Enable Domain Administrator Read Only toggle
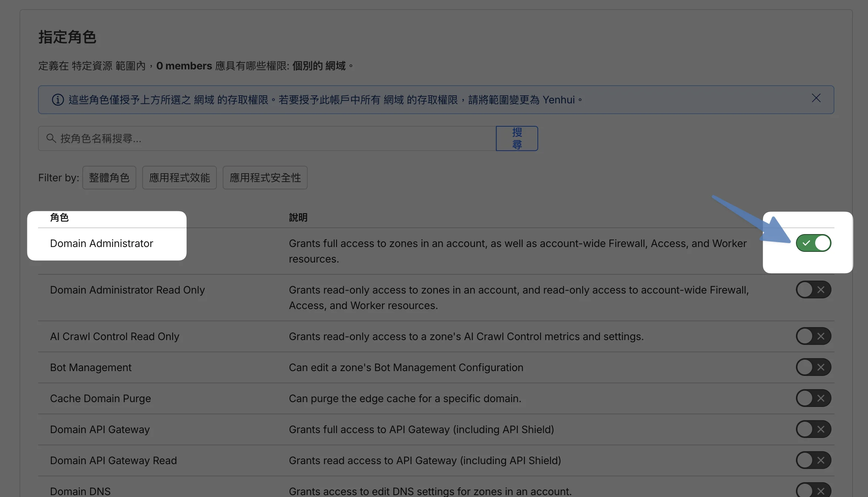 point(813,289)
